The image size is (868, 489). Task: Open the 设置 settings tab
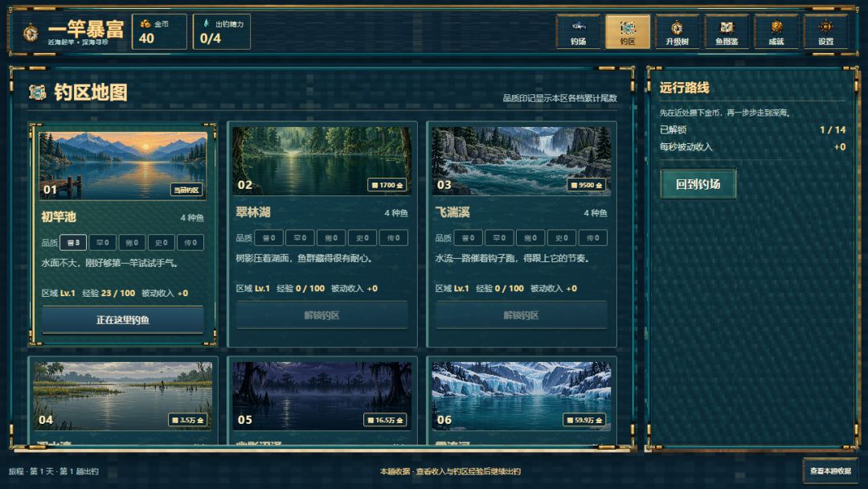point(825,32)
